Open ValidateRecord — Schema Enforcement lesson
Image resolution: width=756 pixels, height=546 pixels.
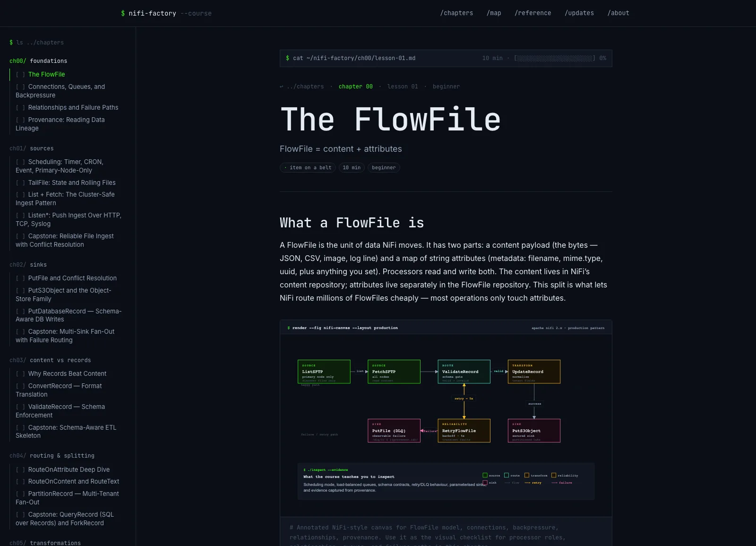tap(60, 411)
